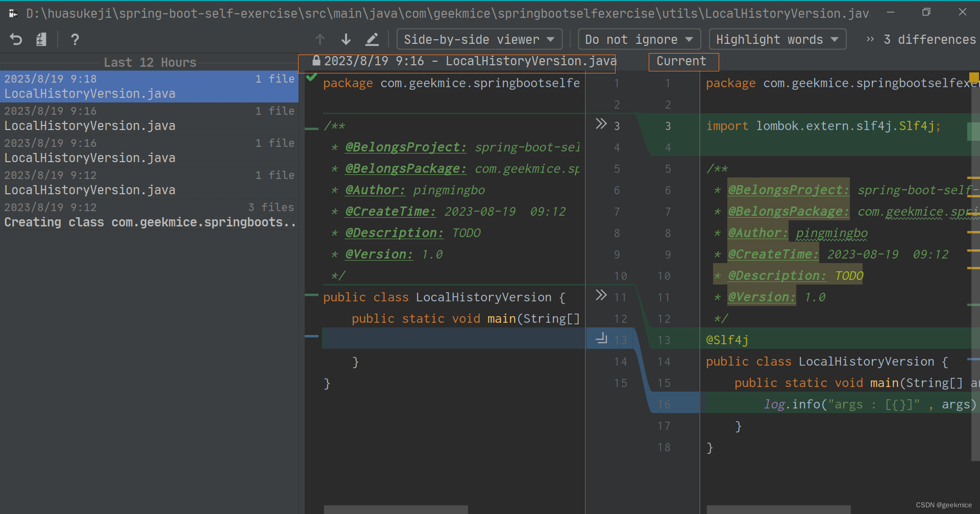Click the green checkmark inspection icon
The width and height of the screenshot is (980, 514).
coord(311,78)
